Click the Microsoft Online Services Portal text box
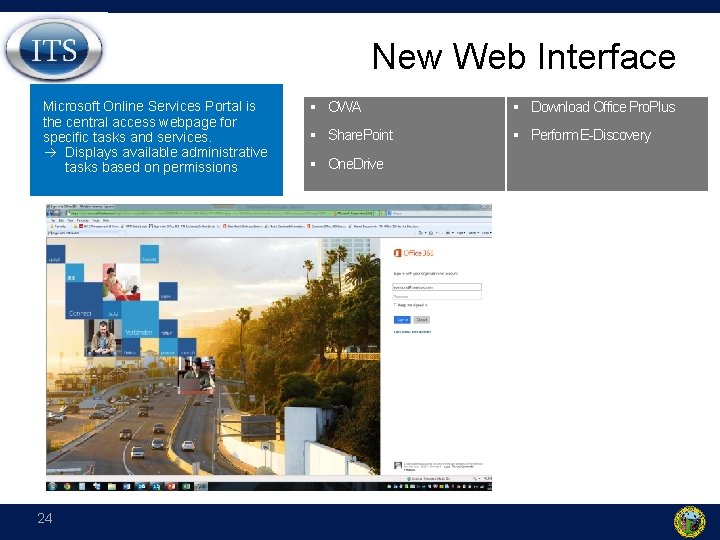 [156, 140]
